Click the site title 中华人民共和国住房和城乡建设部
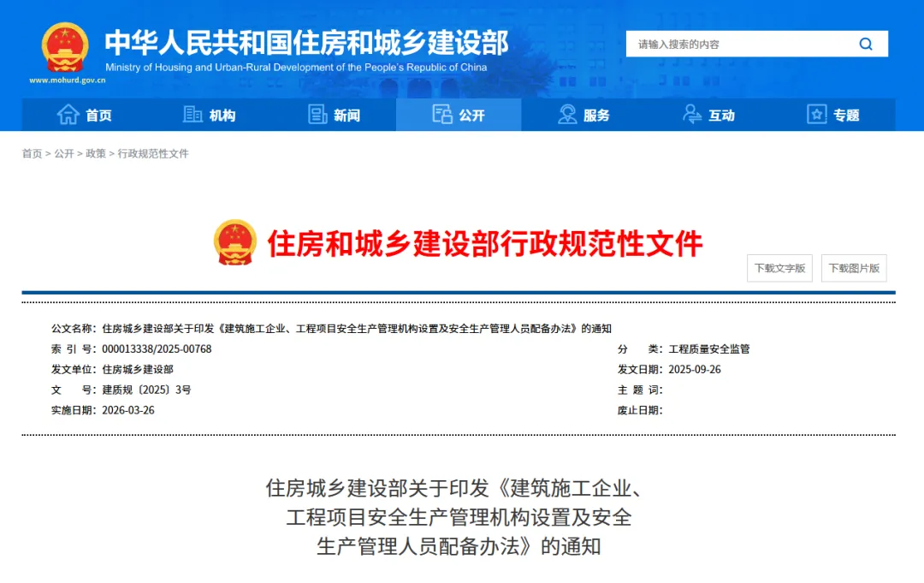 tap(306, 43)
